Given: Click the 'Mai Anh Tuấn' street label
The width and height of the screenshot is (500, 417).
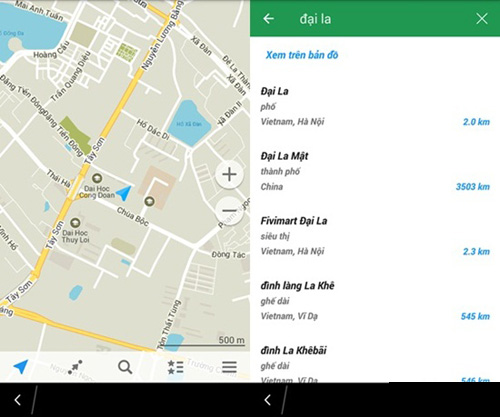Looking at the screenshot, I should pos(39,10).
